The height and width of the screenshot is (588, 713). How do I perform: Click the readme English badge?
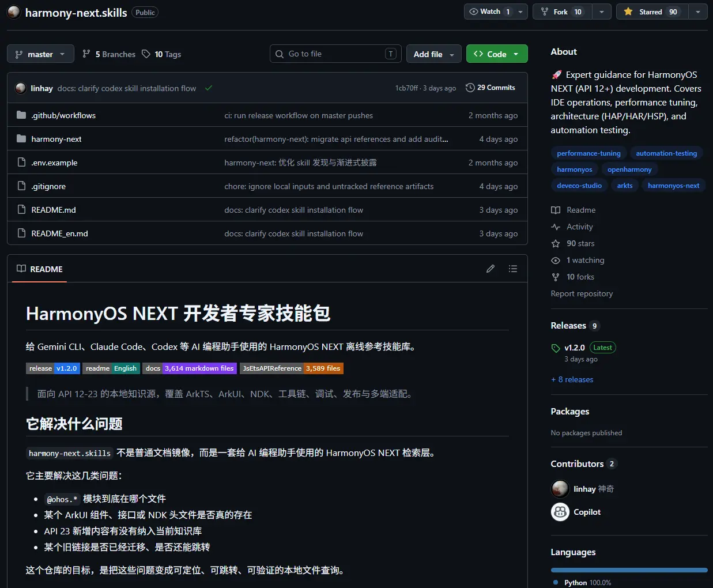click(x=111, y=368)
